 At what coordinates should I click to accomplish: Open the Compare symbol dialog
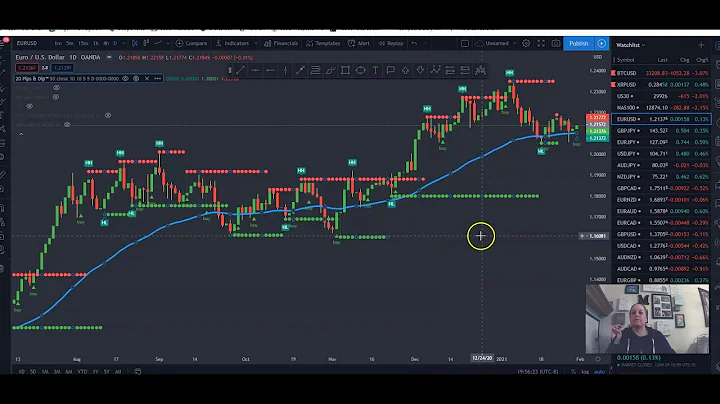click(x=191, y=43)
